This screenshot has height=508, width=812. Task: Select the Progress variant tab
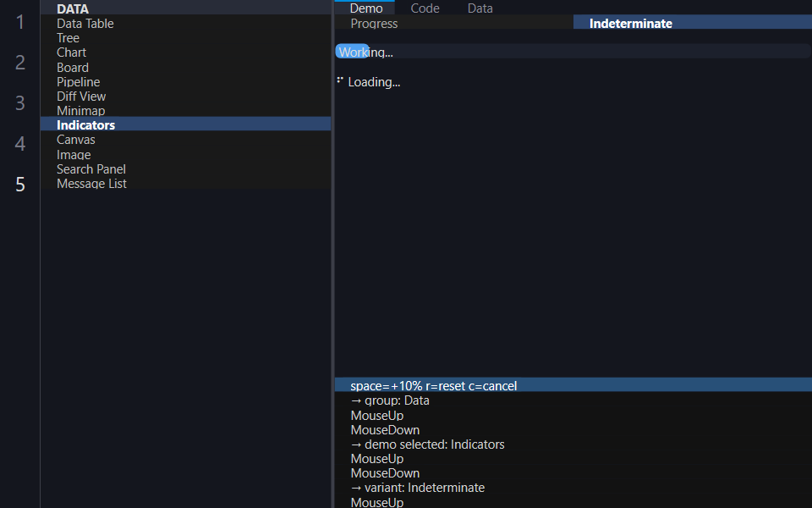453,24
